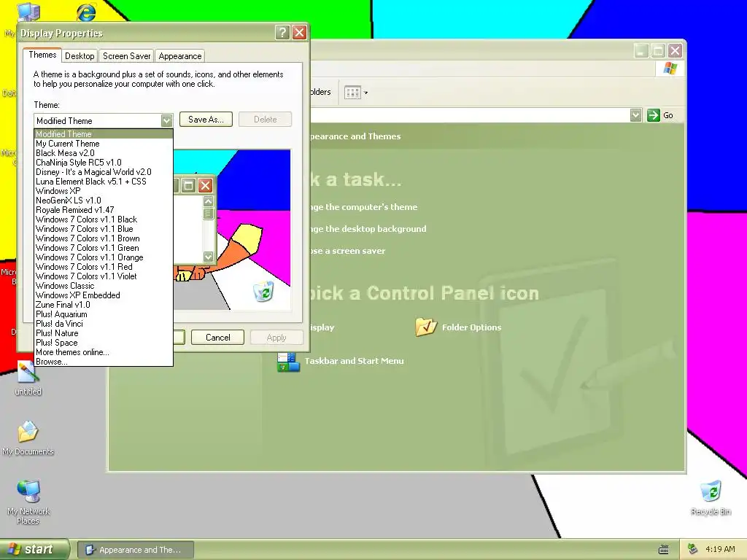Select Plus! da Vinci theme
The image size is (747, 560).
tap(104, 324)
